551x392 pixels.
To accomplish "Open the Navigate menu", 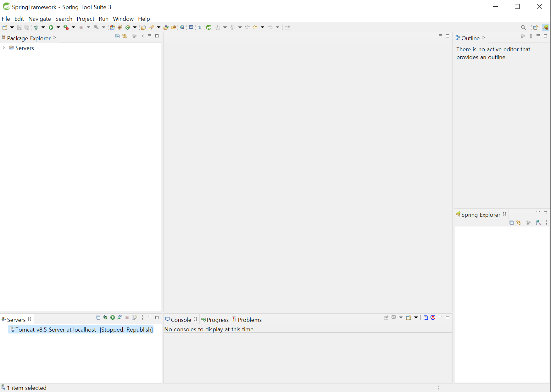I will (x=40, y=19).
